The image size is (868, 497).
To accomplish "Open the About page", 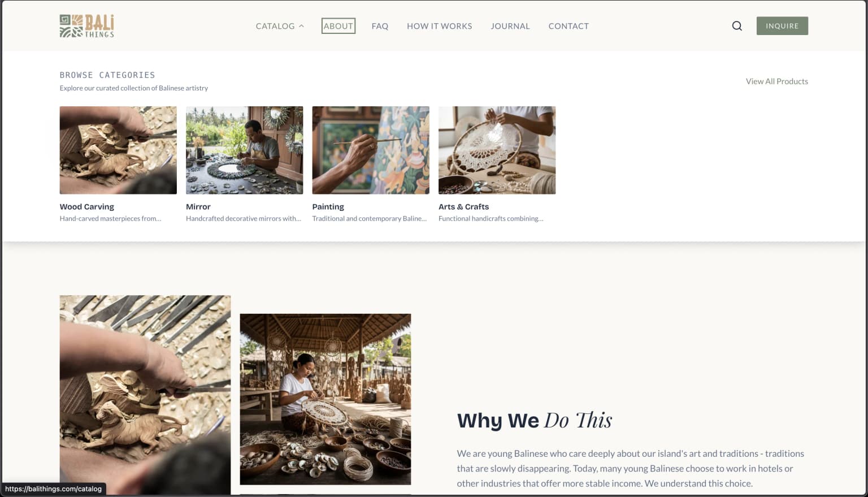I will click(x=338, y=26).
